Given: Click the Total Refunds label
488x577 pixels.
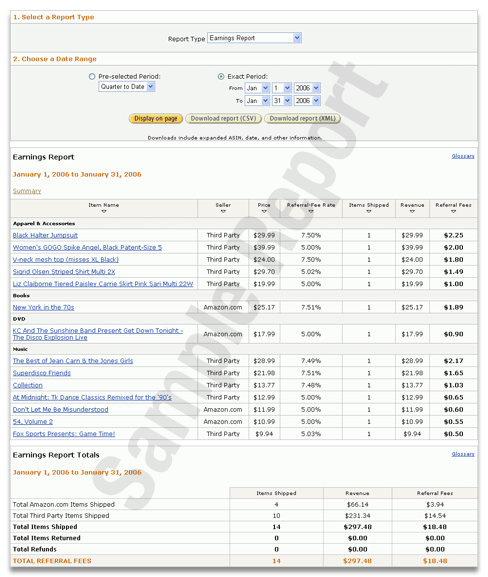Looking at the screenshot, I should pyautogui.click(x=35, y=549).
